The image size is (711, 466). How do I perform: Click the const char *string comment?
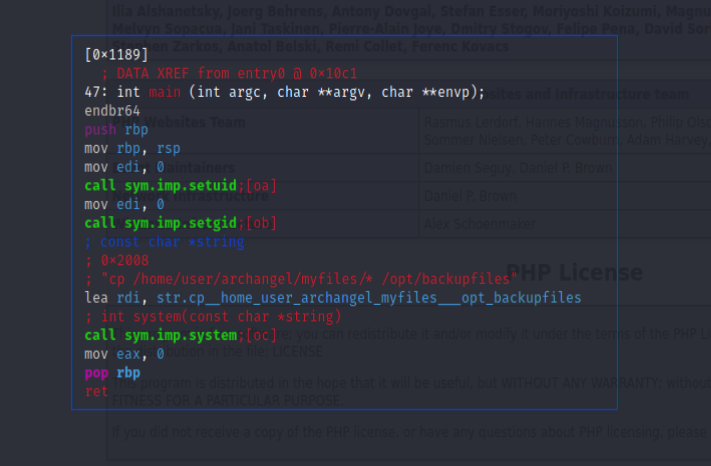click(x=164, y=241)
